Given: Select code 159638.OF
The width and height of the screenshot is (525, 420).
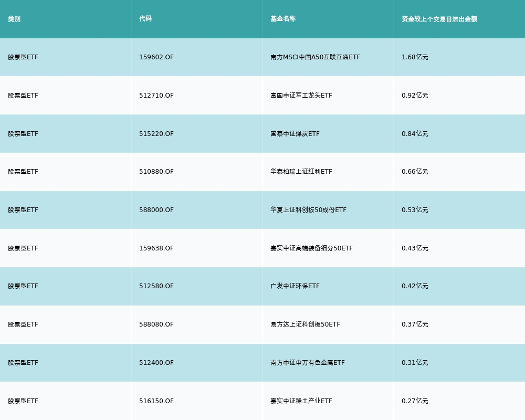Looking at the screenshot, I should pos(156,248).
